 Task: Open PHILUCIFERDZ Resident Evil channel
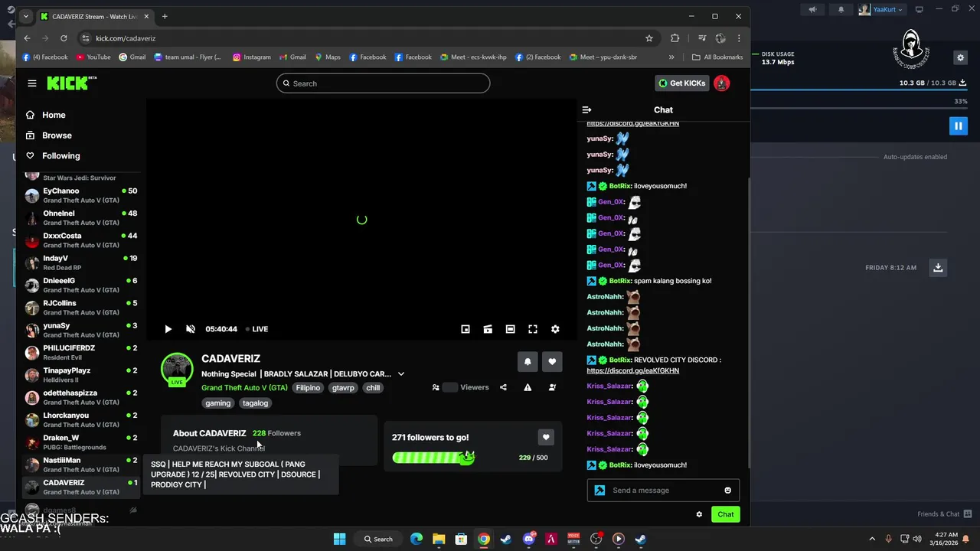[x=80, y=353]
